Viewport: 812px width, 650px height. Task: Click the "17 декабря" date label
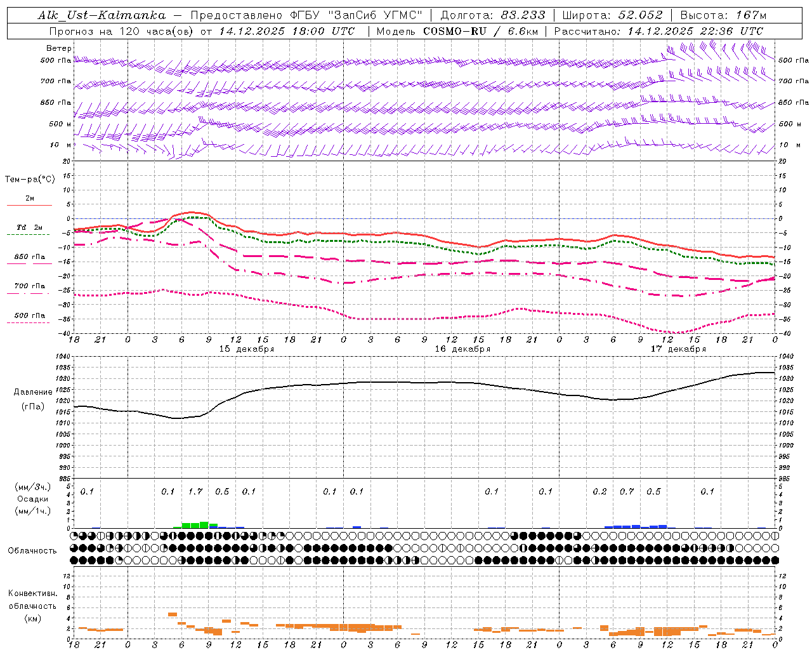pyautogui.click(x=678, y=349)
